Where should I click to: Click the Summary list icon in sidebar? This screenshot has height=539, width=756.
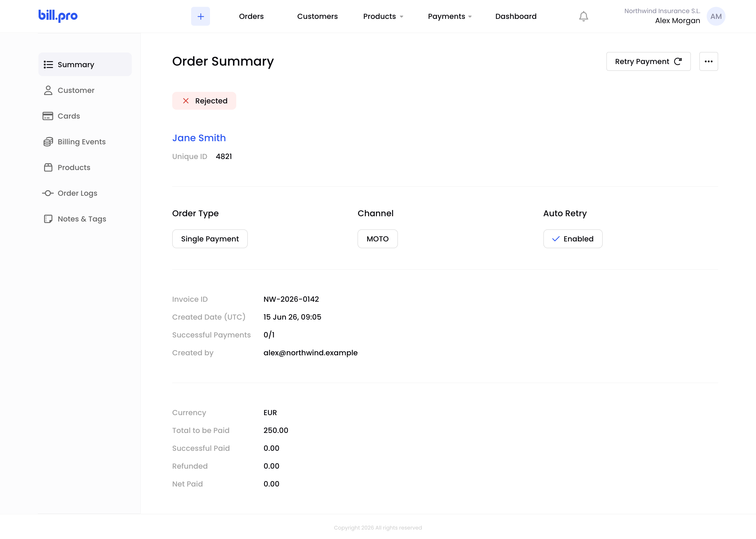[x=48, y=64]
